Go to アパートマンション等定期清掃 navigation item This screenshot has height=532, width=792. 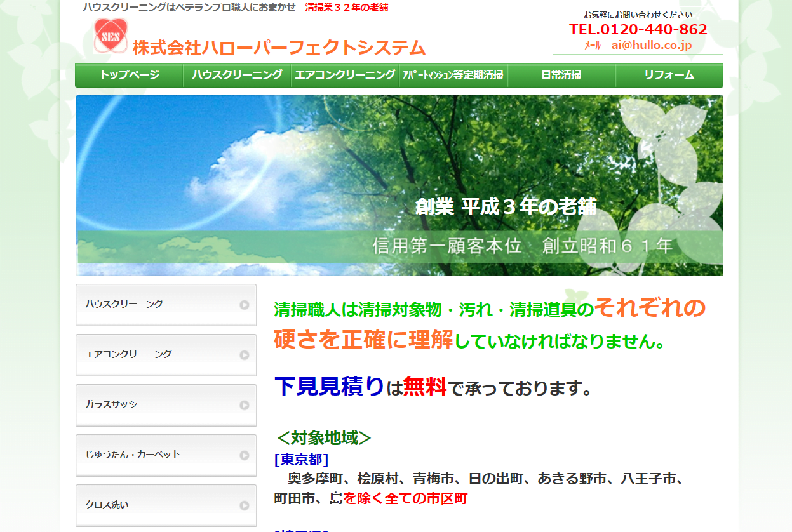pyautogui.click(x=453, y=75)
